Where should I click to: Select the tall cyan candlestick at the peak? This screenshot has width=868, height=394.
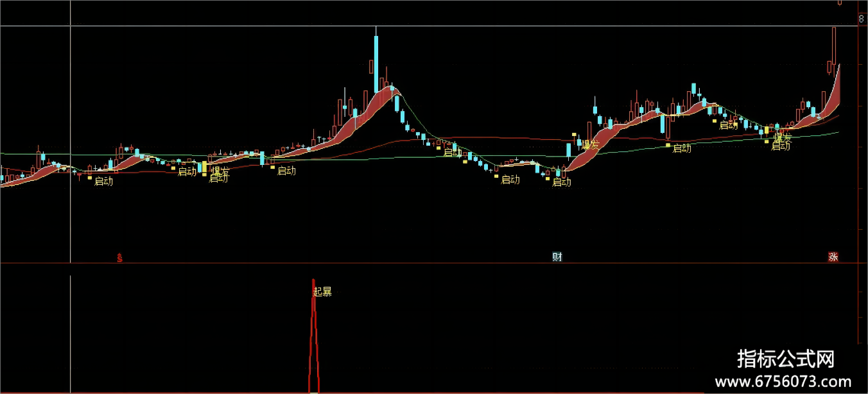tap(376, 64)
